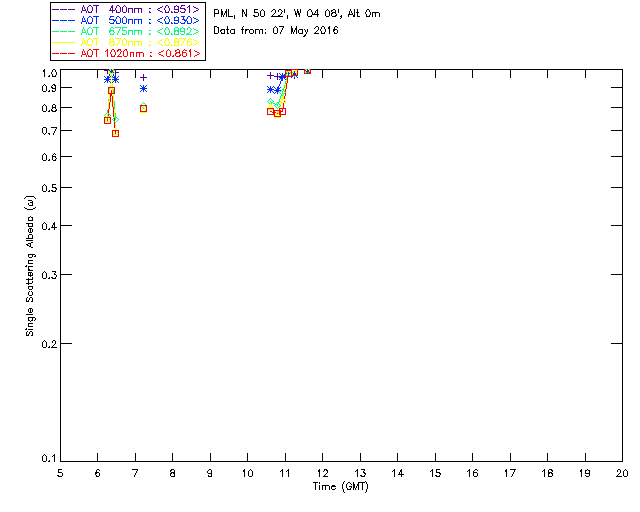Image resolution: width=640 pixels, height=512 pixels.
Task: Click the red dashed line sample for 1020nm
Action: [64, 53]
